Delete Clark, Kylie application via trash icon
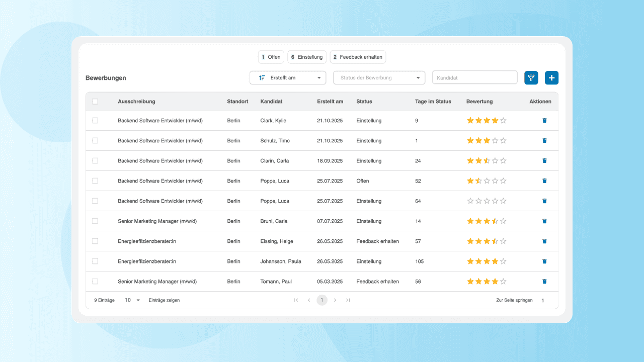The image size is (644, 362). pos(544,121)
